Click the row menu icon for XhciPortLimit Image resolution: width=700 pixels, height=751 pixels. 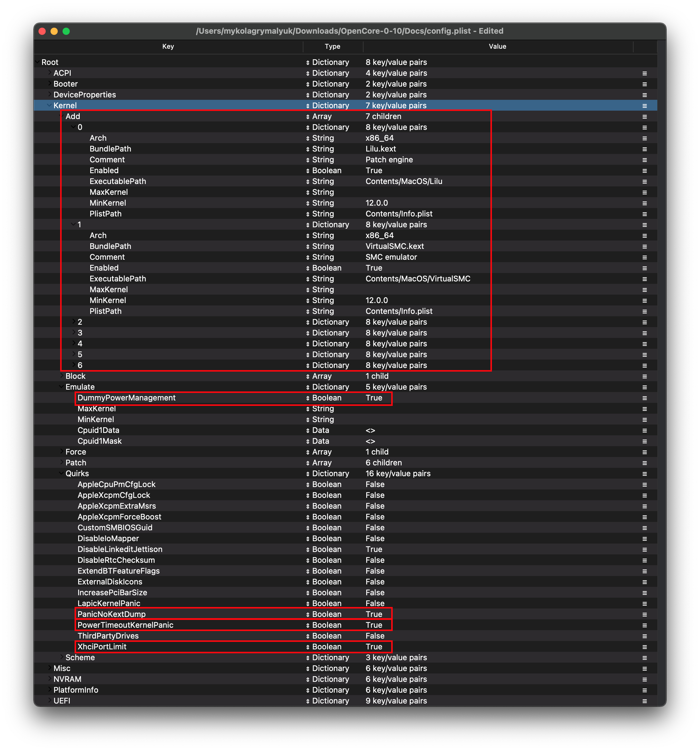coord(644,647)
